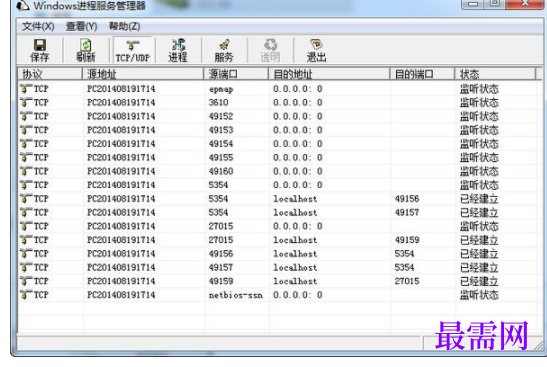547x367 pixels.
Task: Click the TCP icon in the 49154 row
Action: (x=26, y=144)
